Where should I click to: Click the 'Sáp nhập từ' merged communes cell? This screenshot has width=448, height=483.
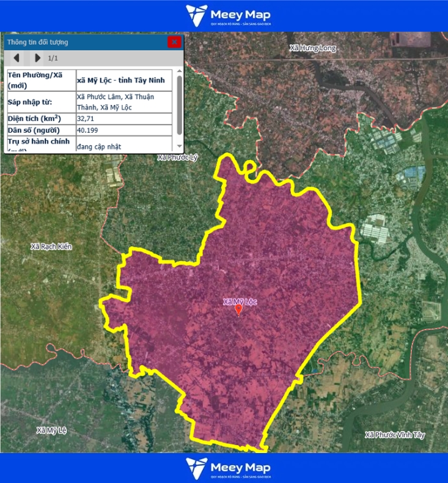click(x=124, y=102)
